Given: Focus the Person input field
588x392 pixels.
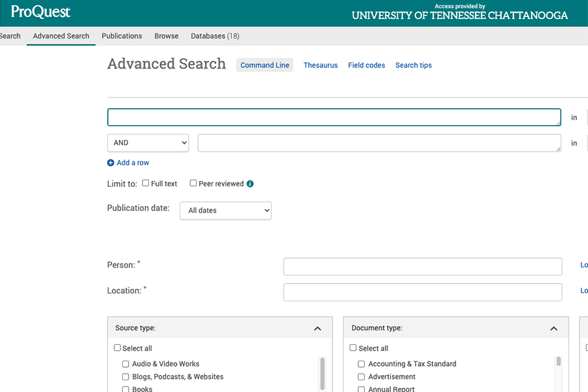Looking at the screenshot, I should tap(423, 267).
